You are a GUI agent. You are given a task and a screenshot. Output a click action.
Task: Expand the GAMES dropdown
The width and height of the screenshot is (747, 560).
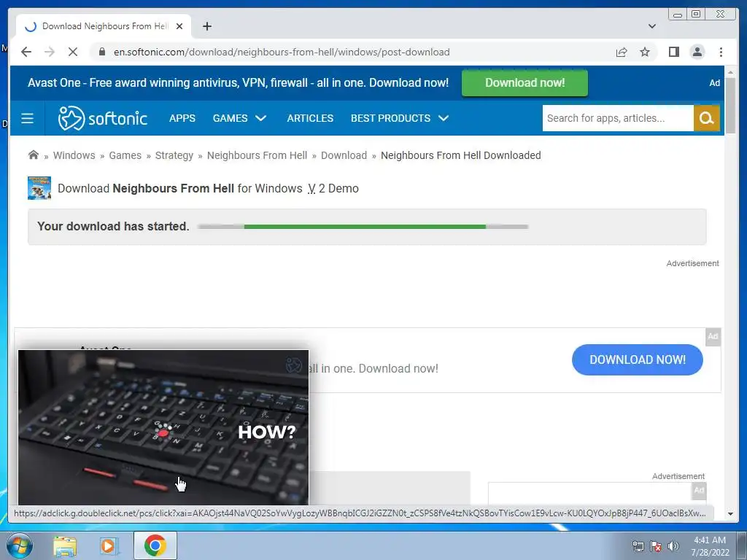[x=239, y=118]
